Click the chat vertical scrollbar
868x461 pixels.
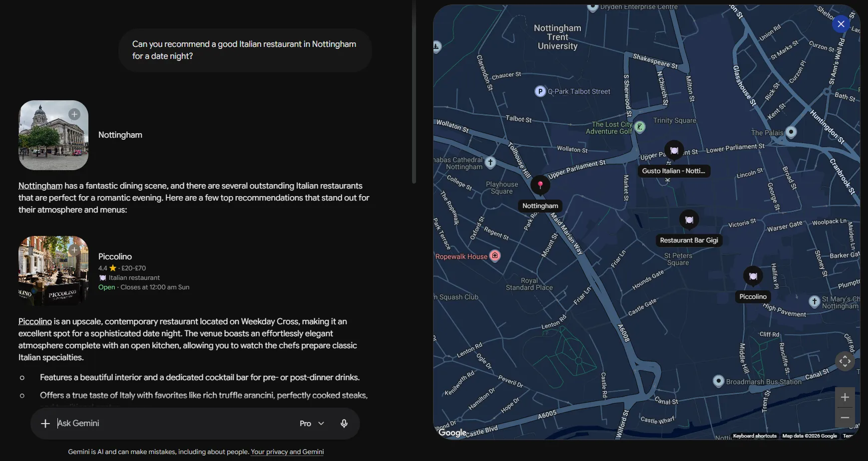tap(414, 92)
